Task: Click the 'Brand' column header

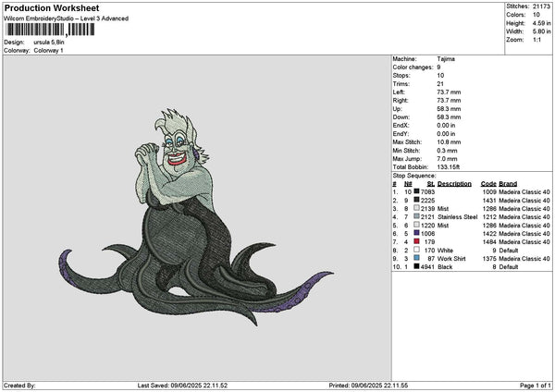Action: click(x=508, y=184)
